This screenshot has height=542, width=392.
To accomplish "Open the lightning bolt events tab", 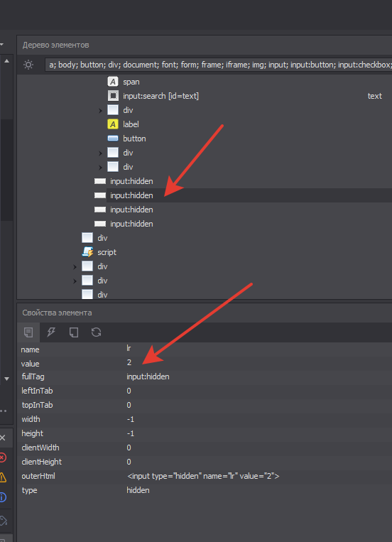I will click(x=51, y=332).
